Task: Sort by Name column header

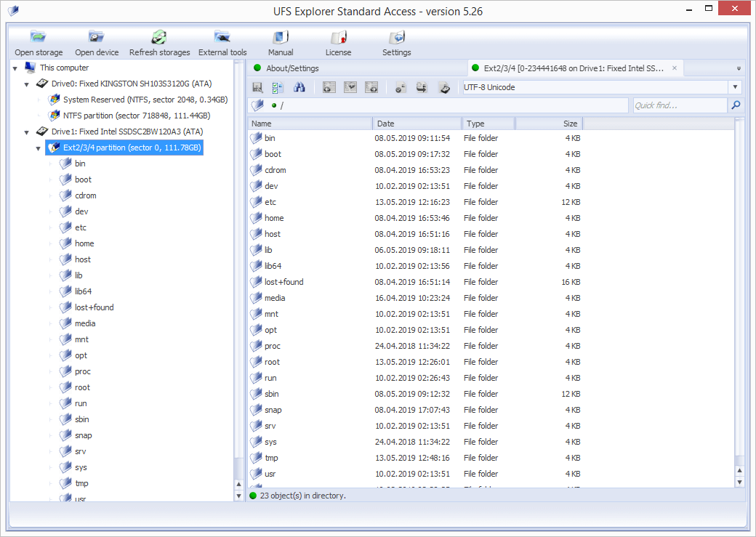Action: pos(310,124)
